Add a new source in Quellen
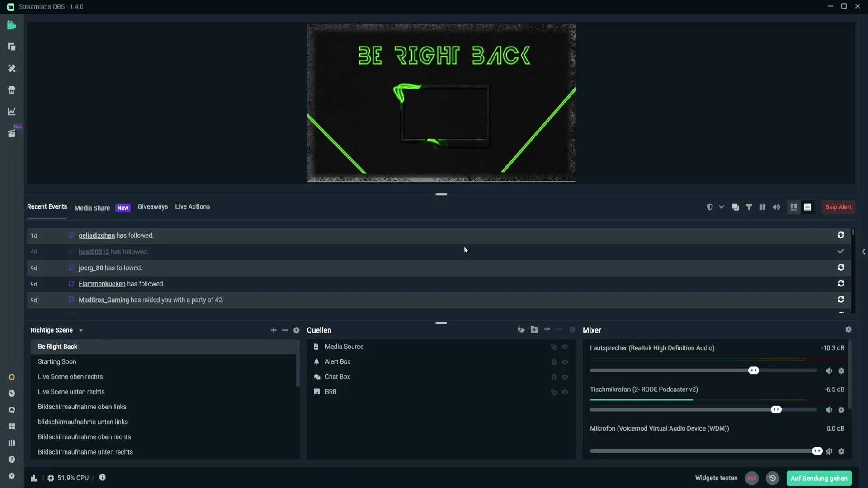The image size is (868, 488). coord(547,329)
